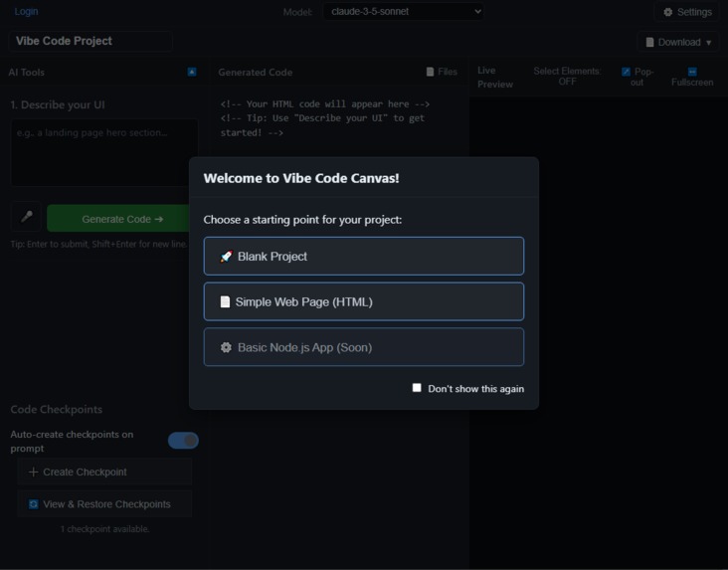Click the "1. Describe your UI" label
This screenshot has height=570, width=728.
click(x=58, y=104)
